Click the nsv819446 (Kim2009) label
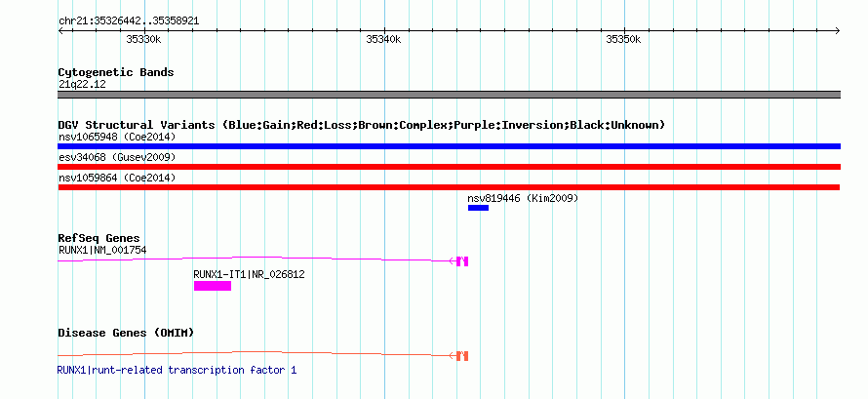This screenshot has width=868, height=399. tap(523, 198)
